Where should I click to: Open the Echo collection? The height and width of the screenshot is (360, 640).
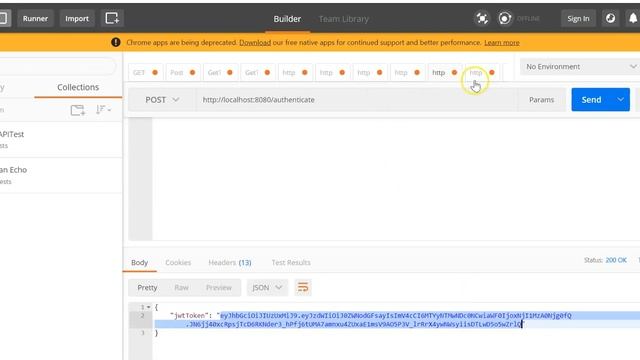pos(61,175)
